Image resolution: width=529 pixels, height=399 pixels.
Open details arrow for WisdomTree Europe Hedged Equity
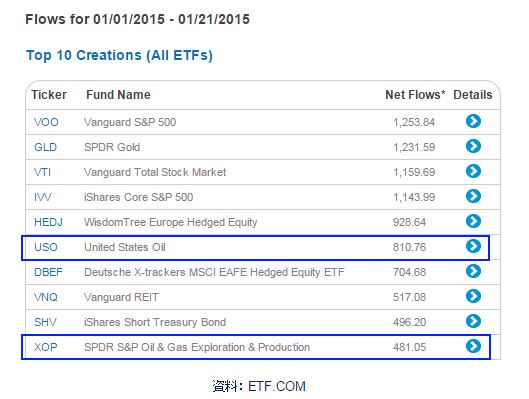(x=473, y=221)
